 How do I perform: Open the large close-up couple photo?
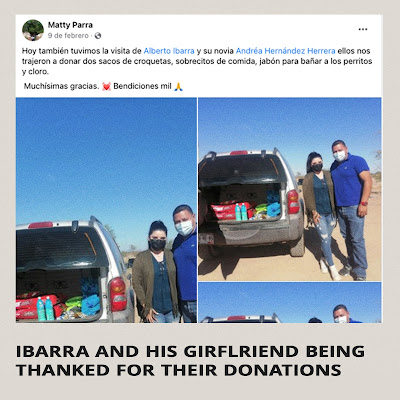[106, 210]
